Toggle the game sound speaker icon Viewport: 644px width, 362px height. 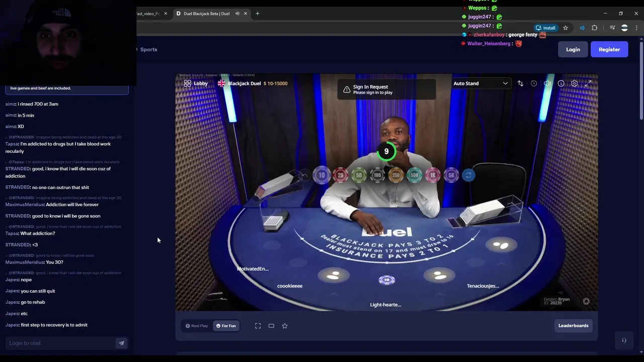547,83
